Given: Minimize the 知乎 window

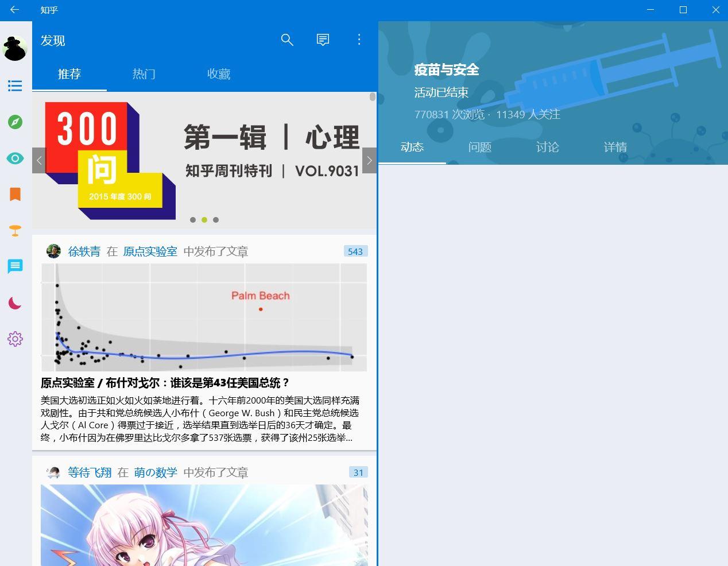Looking at the screenshot, I should click(650, 10).
